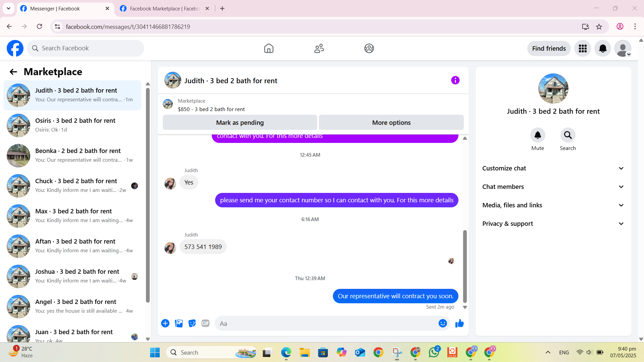Image resolution: width=644 pixels, height=362 pixels.
Task: Open the Friends icon in top navigation
Action: 319,48
